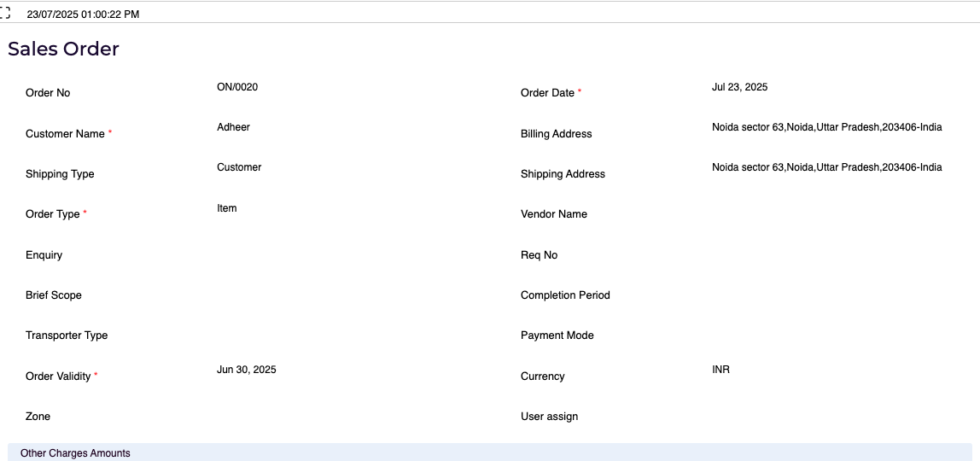
Task: Click the Completion Period label
Action: (565, 295)
